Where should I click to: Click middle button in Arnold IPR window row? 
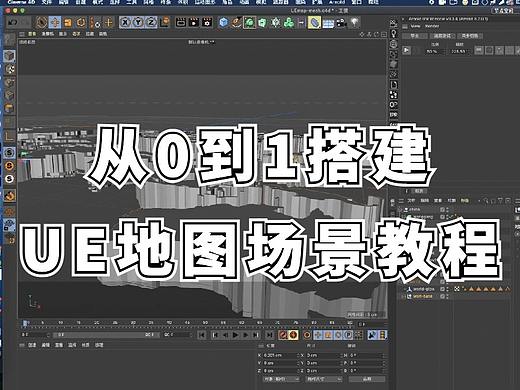point(442,36)
